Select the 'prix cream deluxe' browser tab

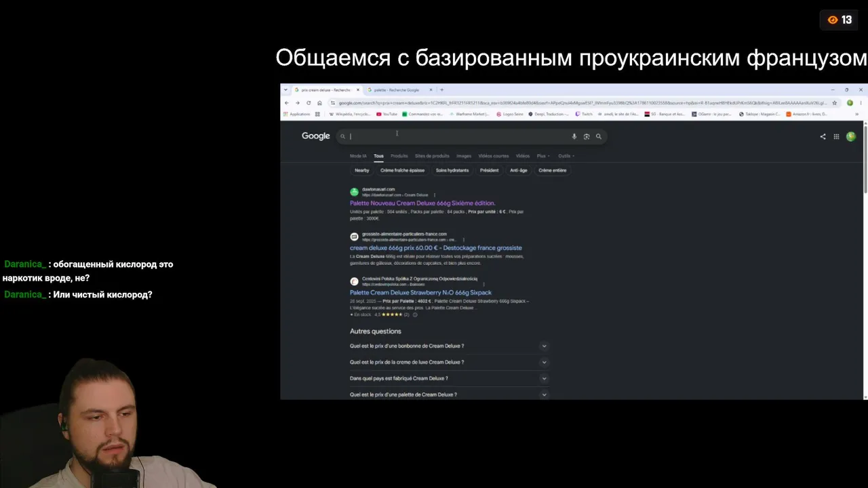pyautogui.click(x=327, y=89)
